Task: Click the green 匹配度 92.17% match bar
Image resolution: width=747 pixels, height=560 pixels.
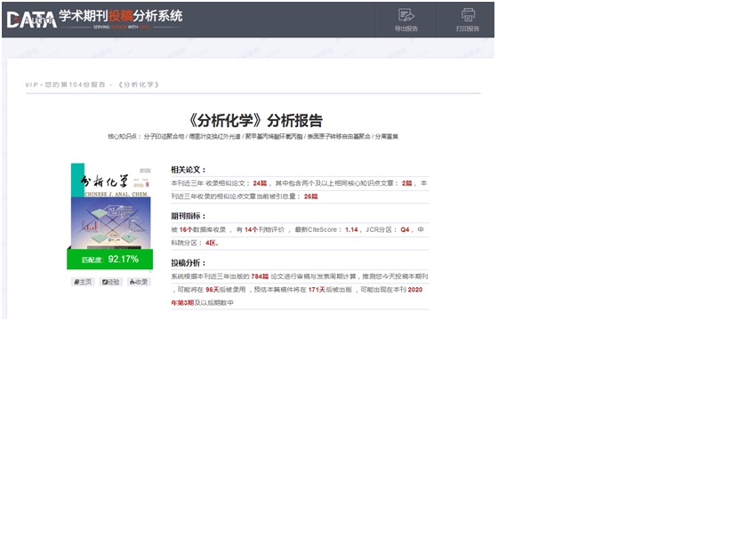Action: click(x=109, y=259)
